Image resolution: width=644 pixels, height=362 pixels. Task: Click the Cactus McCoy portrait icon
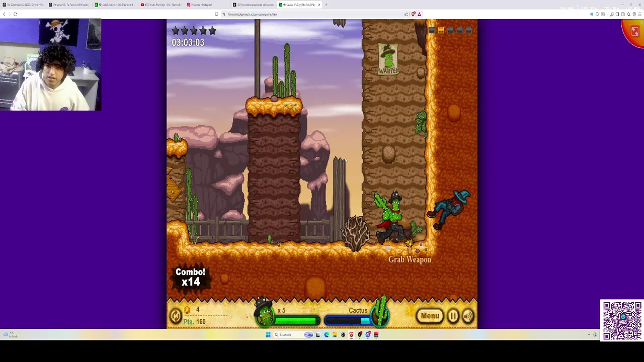(x=264, y=313)
